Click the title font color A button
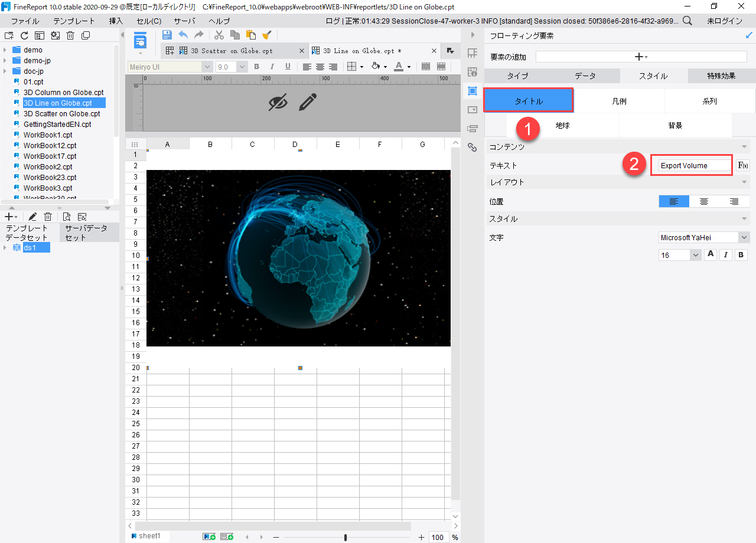Image resolution: width=756 pixels, height=543 pixels. point(711,255)
